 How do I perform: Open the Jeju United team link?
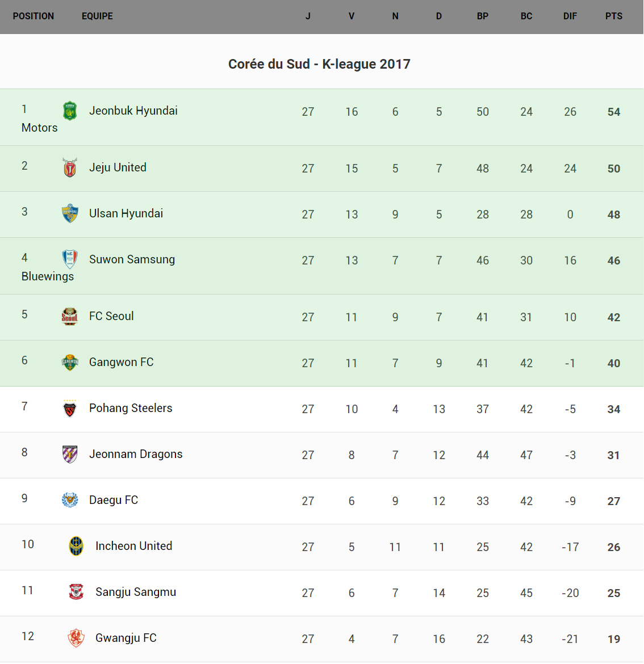tap(118, 167)
